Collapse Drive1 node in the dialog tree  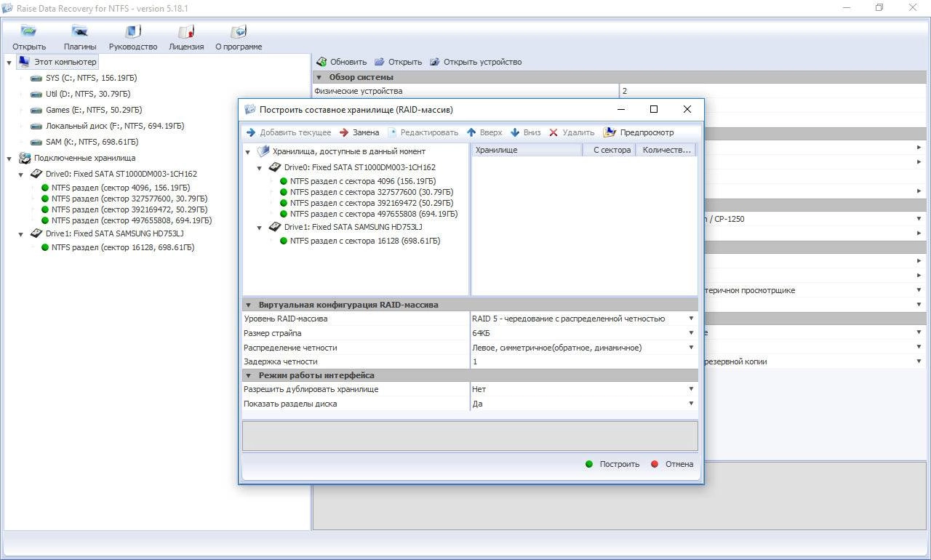point(260,228)
